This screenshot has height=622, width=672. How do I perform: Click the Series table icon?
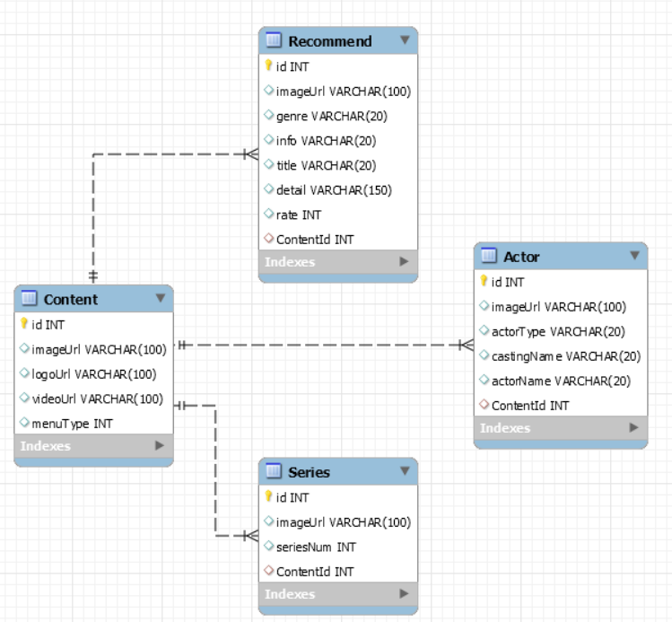(274, 471)
